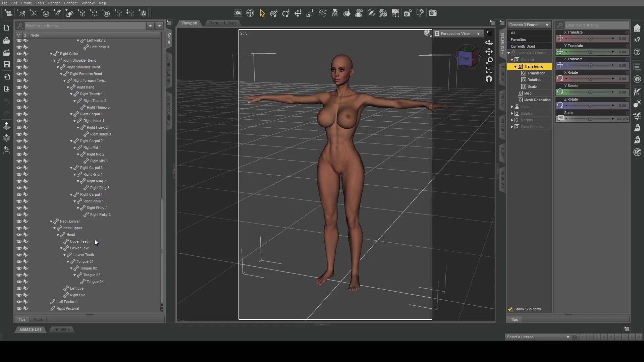Toggle visibility of Right Hand node

point(19,87)
